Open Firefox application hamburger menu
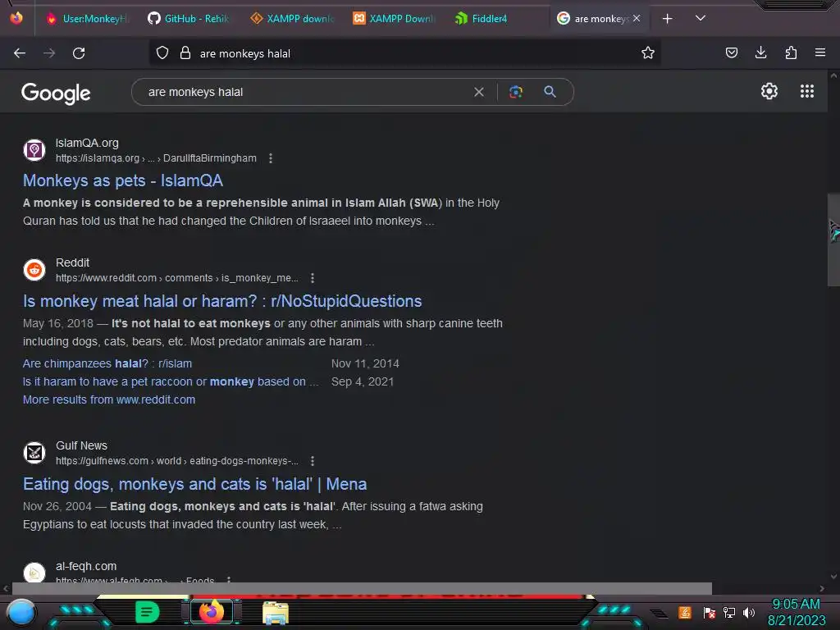Screen dimensions: 840x630 click(820, 52)
